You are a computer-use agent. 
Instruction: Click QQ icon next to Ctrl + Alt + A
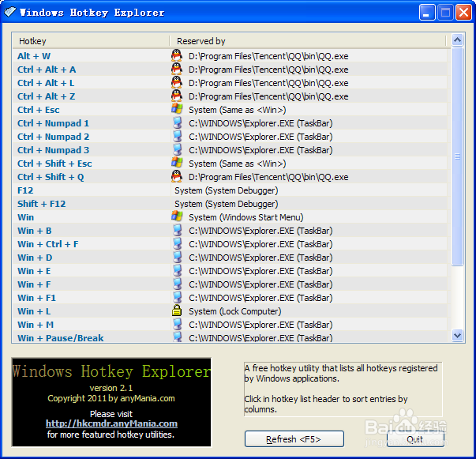[177, 69]
